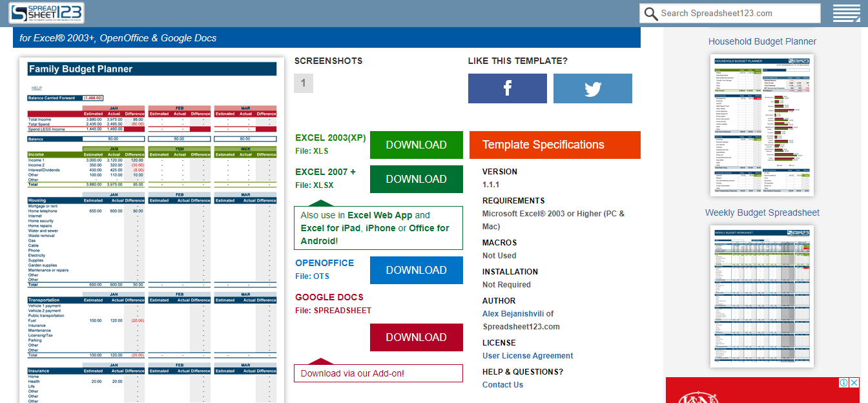Click the search magnifier icon

650,13
